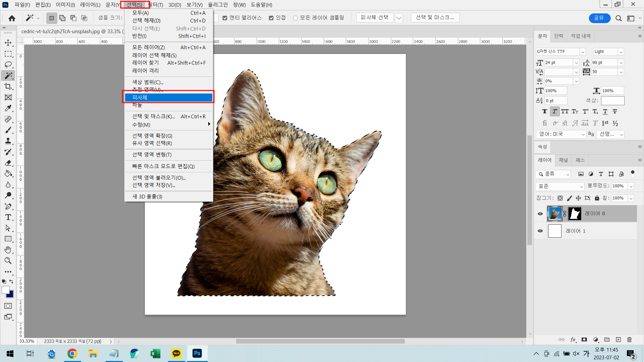Click the 선택 및 마스크 button
This screenshot has width=644, height=362.
point(435,17)
